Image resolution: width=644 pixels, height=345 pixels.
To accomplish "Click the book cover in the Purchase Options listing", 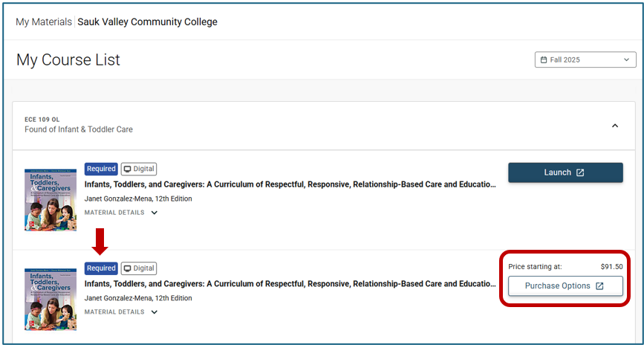I will click(x=50, y=299).
